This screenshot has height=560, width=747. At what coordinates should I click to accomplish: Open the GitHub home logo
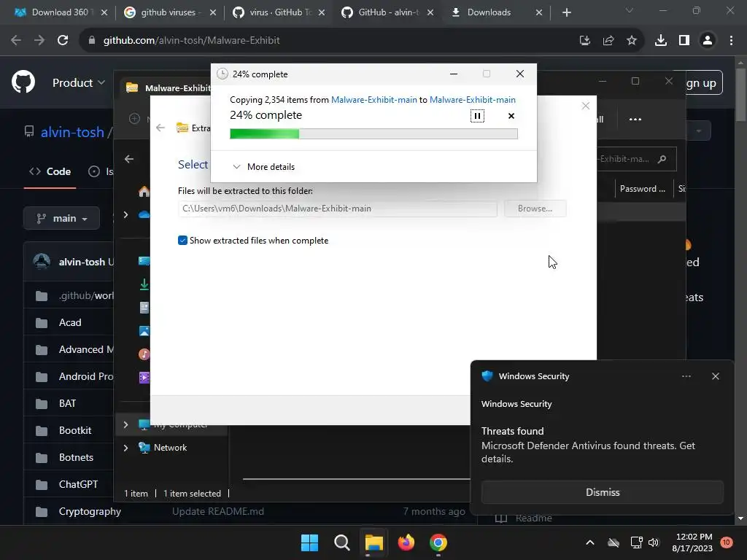(x=23, y=82)
